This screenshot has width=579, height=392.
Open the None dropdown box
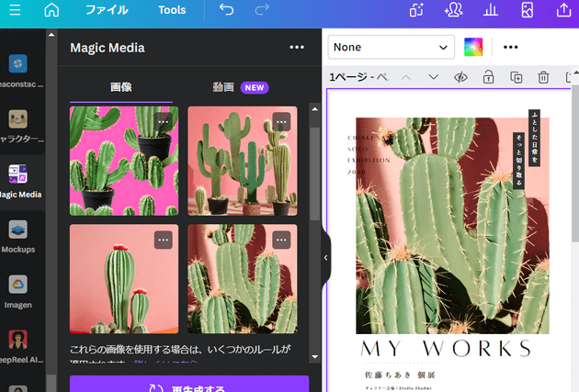pyautogui.click(x=391, y=47)
